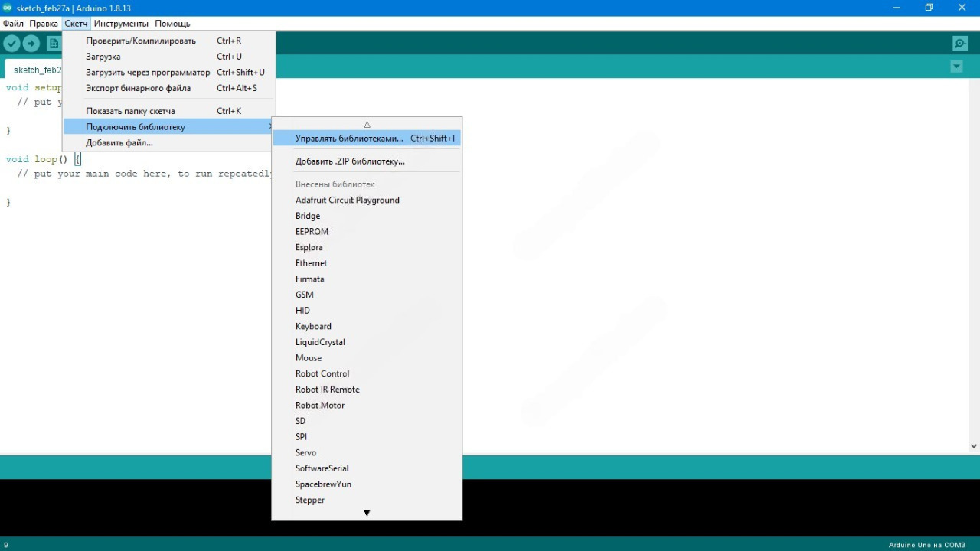Viewport: 980px width, 551px height.
Task: Select the Servo library
Action: click(x=305, y=452)
